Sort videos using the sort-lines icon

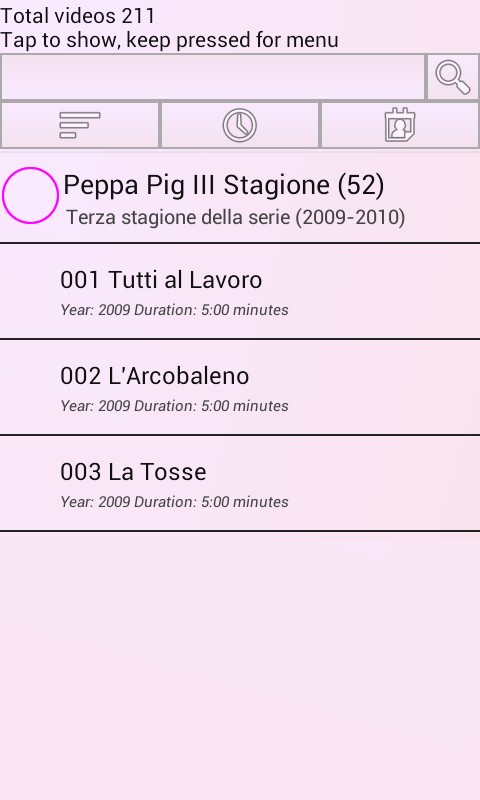tap(80, 125)
